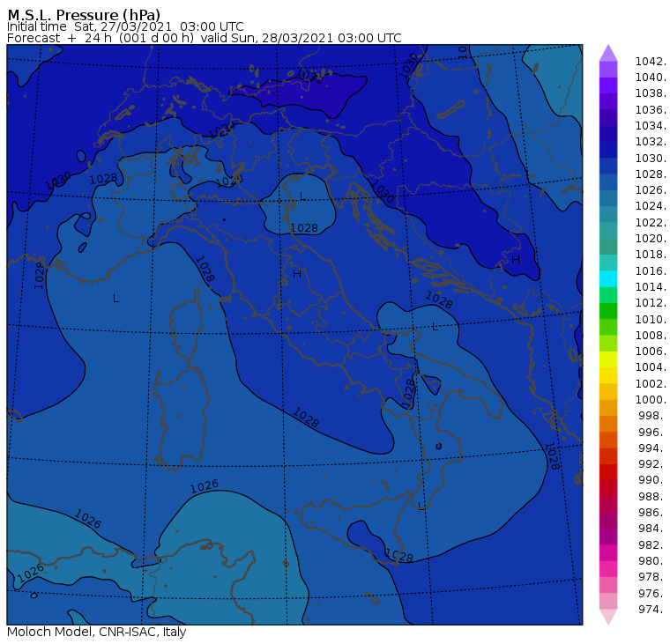
Task: Click the 1026 contour label south of Sardinia
Action: coord(205,486)
